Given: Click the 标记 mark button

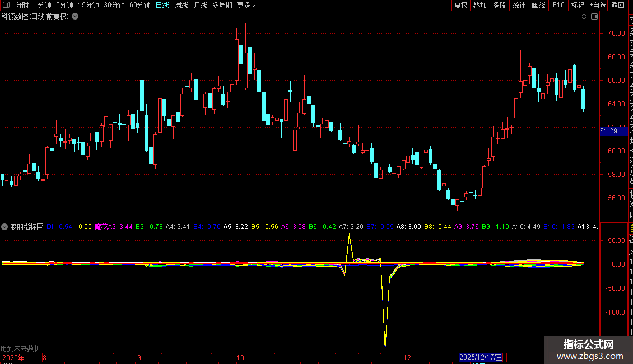Looking at the screenshot, I should 578,5.
